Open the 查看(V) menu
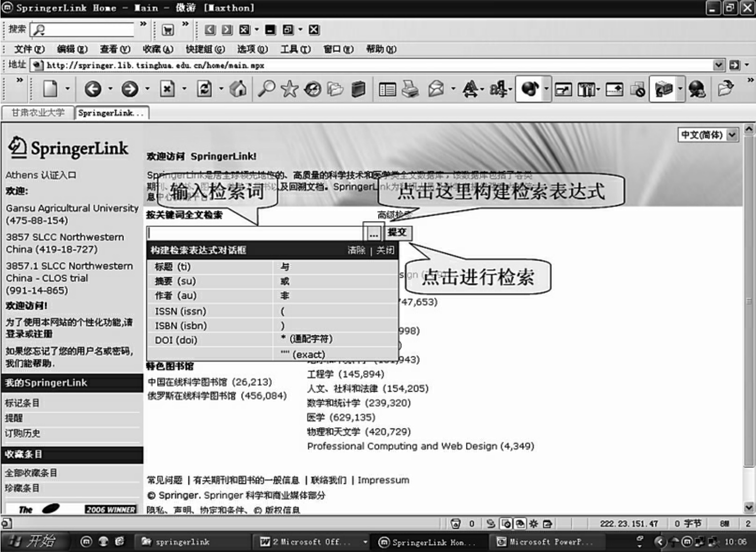 click(115, 49)
